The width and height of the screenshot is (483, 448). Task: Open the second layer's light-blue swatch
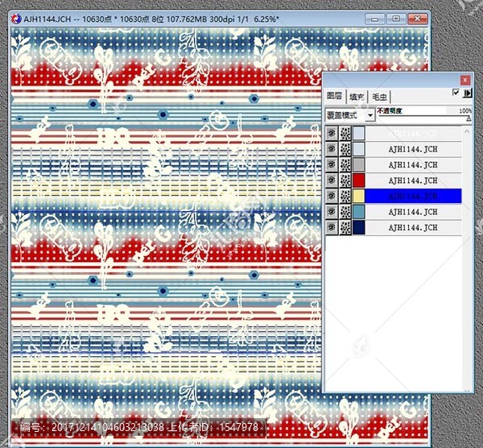click(x=358, y=149)
